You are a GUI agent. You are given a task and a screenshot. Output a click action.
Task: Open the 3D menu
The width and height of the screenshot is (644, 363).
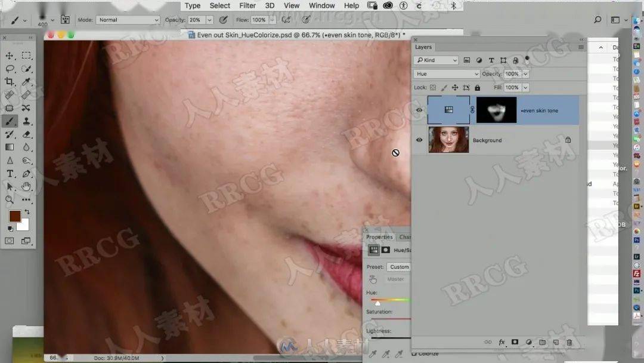pyautogui.click(x=270, y=5)
